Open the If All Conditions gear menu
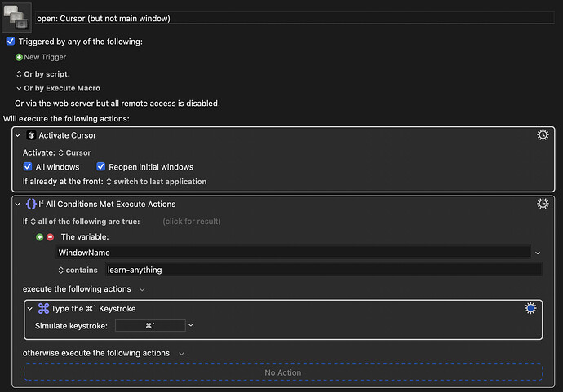Image resolution: width=563 pixels, height=392 pixels. 543,204
